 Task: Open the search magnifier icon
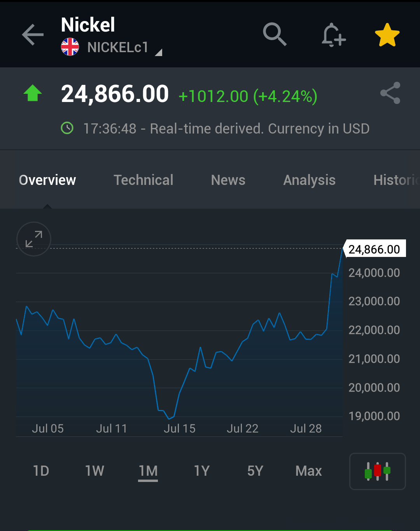[x=275, y=34]
